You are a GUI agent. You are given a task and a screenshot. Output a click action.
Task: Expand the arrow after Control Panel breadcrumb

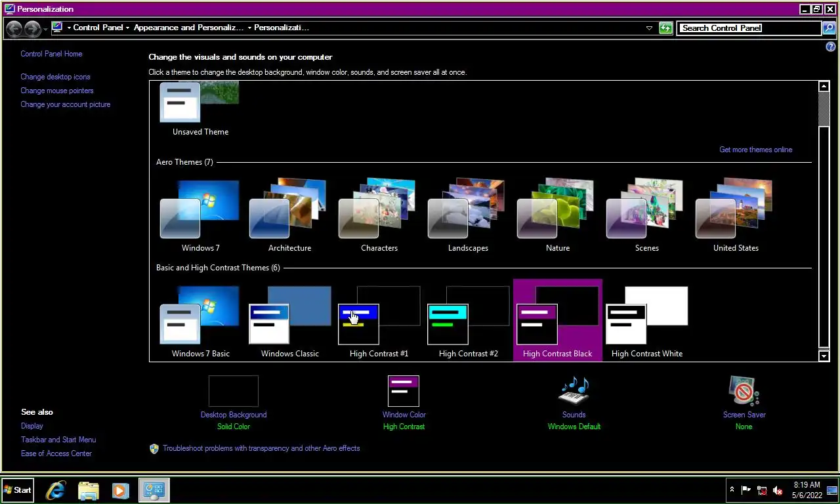click(127, 28)
